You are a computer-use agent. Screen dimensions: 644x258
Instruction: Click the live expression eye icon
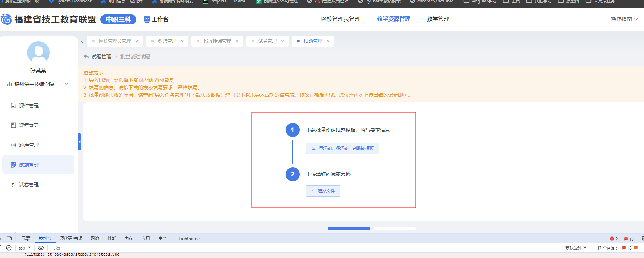click(x=41, y=248)
